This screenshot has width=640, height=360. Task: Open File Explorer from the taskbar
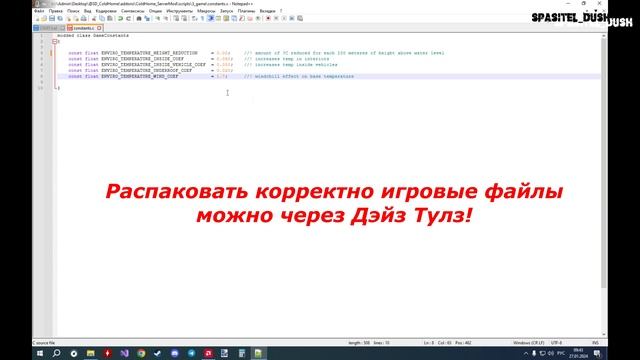(91, 353)
